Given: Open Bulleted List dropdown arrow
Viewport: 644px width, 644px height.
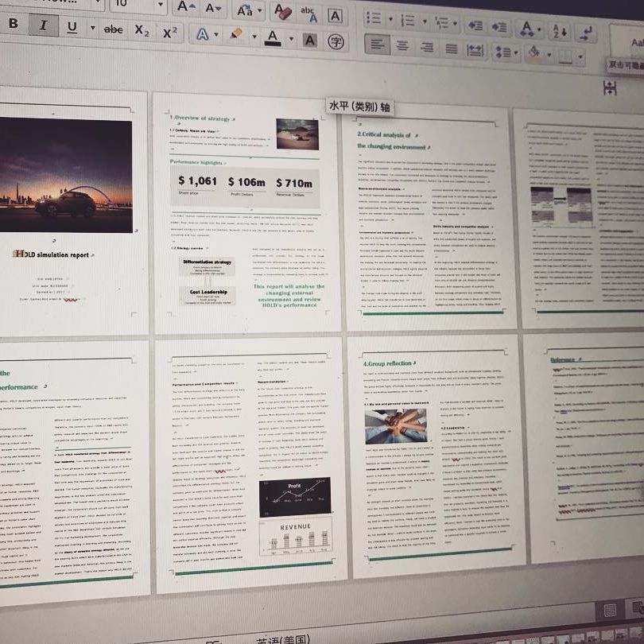Looking at the screenshot, I should (390, 19).
